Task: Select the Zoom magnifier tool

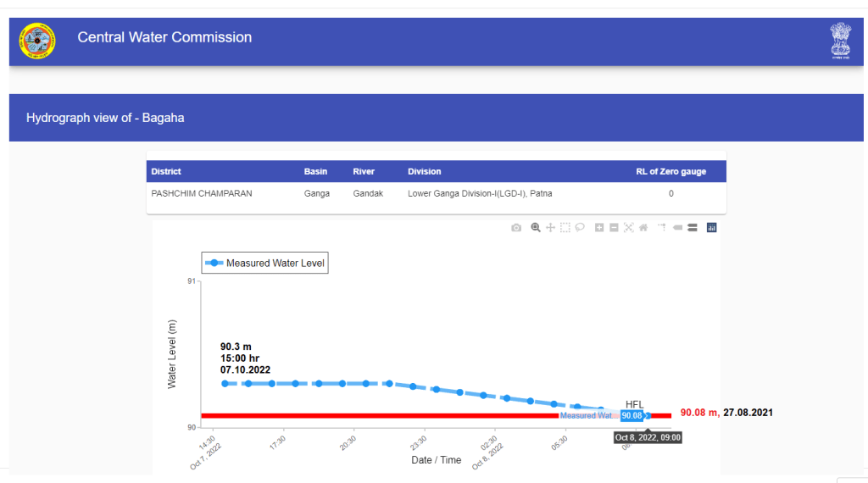Action: pyautogui.click(x=536, y=227)
